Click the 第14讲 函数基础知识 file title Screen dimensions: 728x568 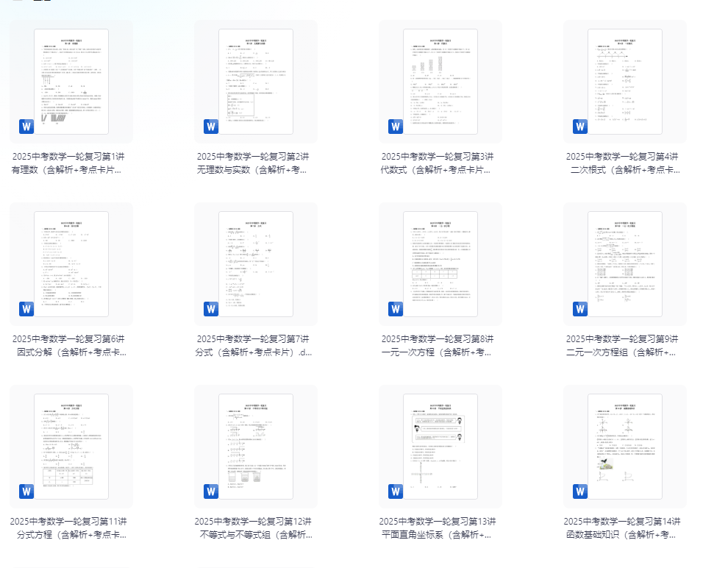coord(622,528)
